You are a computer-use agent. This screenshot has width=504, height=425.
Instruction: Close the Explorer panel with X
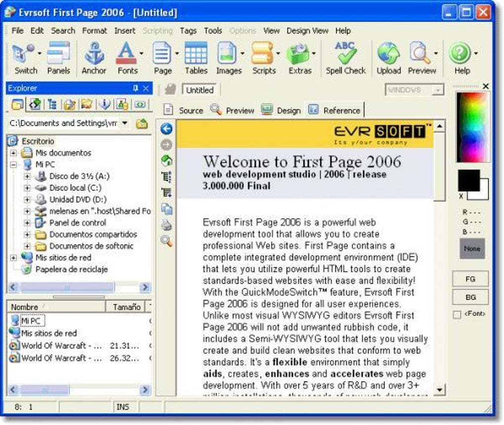coord(146,88)
